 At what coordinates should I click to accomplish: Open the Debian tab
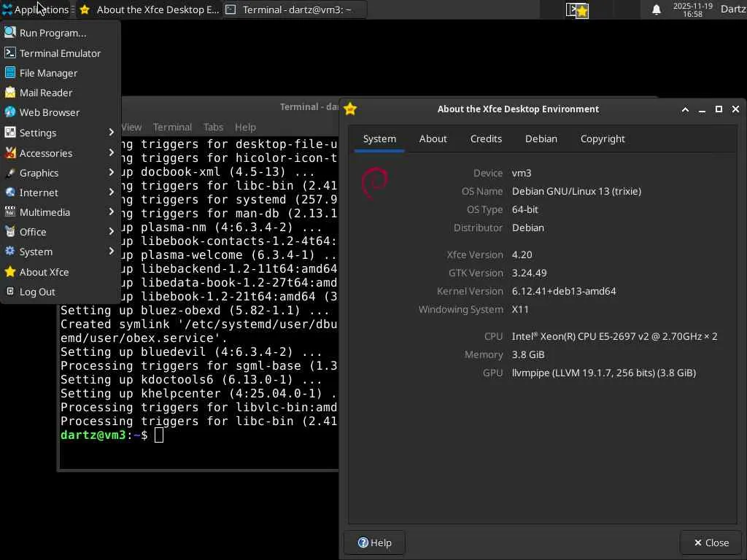[541, 139]
